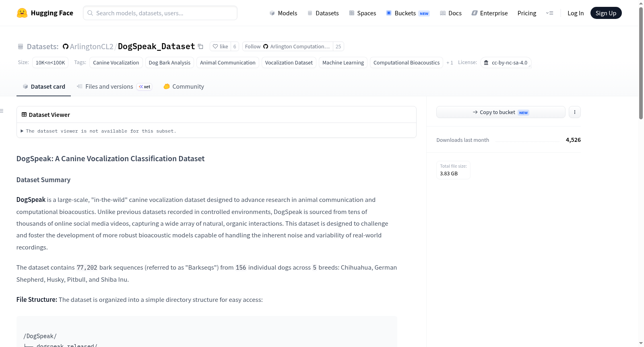Expand the +1 more tags indicator
This screenshot has height=347, width=644.
450,62
